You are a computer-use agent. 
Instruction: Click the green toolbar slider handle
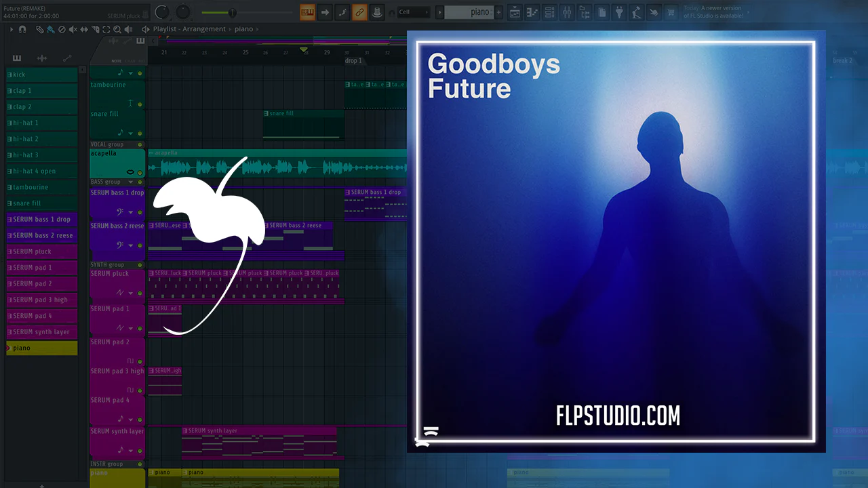pyautogui.click(x=233, y=12)
